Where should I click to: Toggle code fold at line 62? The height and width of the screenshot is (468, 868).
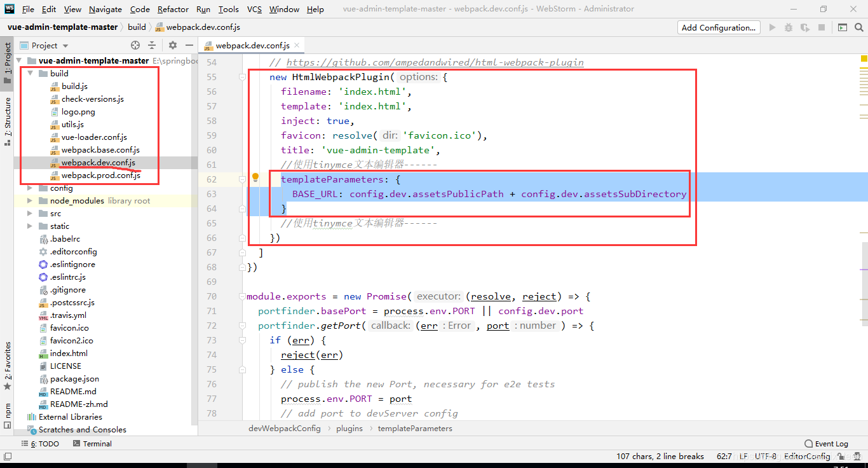pos(242,179)
